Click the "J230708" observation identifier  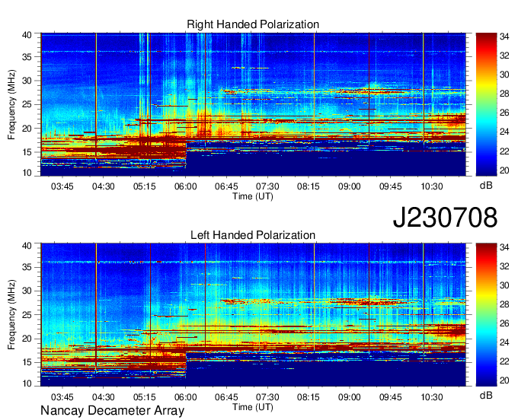[x=445, y=218]
